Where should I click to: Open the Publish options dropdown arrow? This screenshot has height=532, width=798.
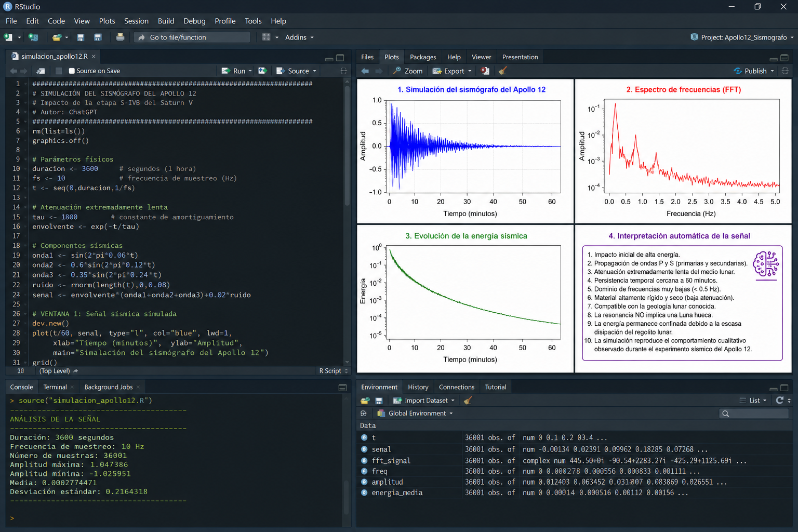(x=772, y=71)
